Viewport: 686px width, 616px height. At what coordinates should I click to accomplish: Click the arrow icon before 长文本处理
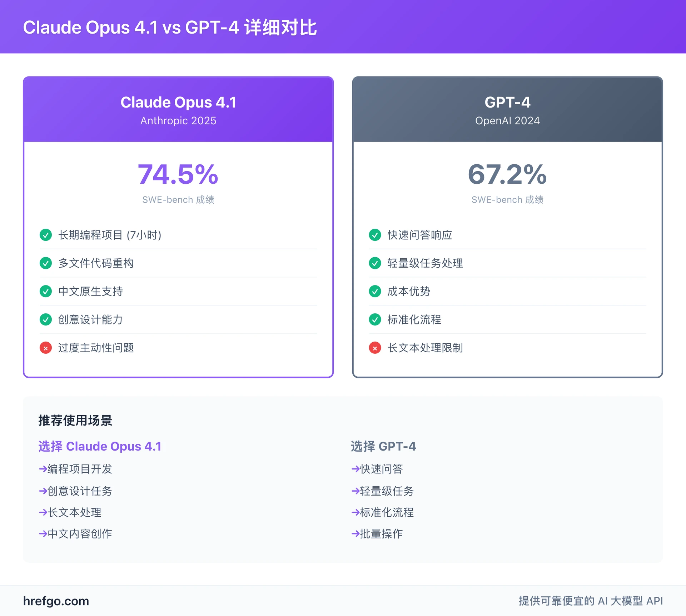(43, 512)
